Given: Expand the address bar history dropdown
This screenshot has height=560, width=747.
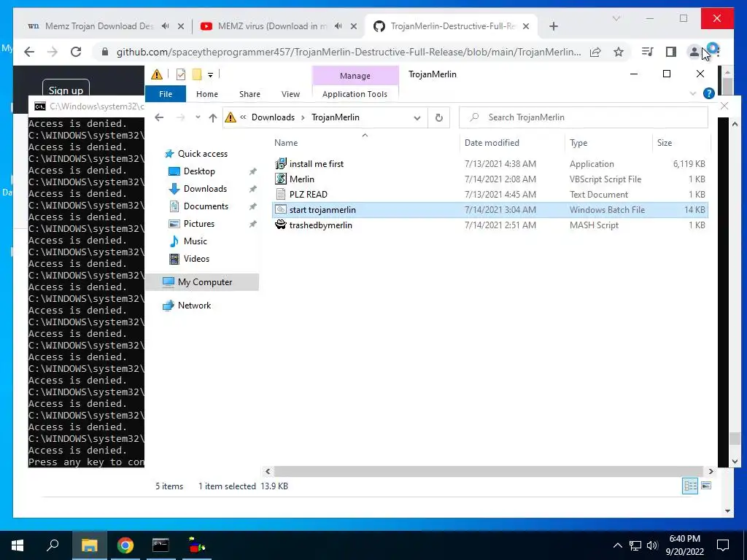Looking at the screenshot, I should pyautogui.click(x=417, y=117).
